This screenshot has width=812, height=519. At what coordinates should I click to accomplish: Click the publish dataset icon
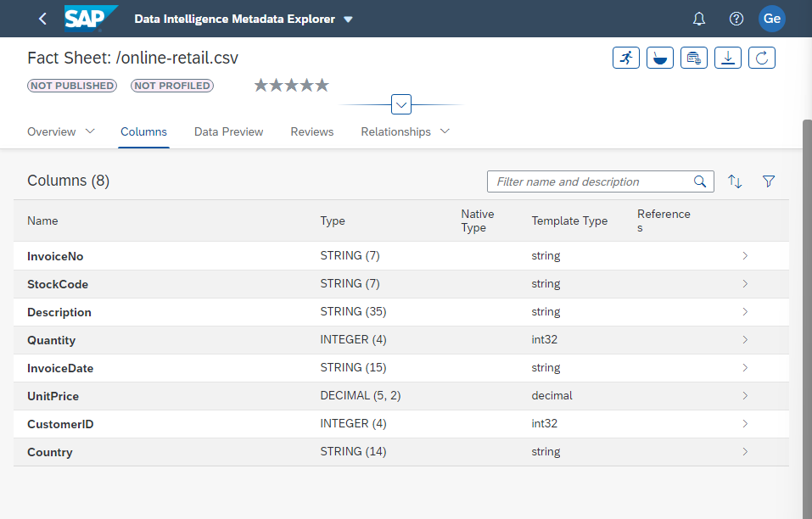[694, 58]
